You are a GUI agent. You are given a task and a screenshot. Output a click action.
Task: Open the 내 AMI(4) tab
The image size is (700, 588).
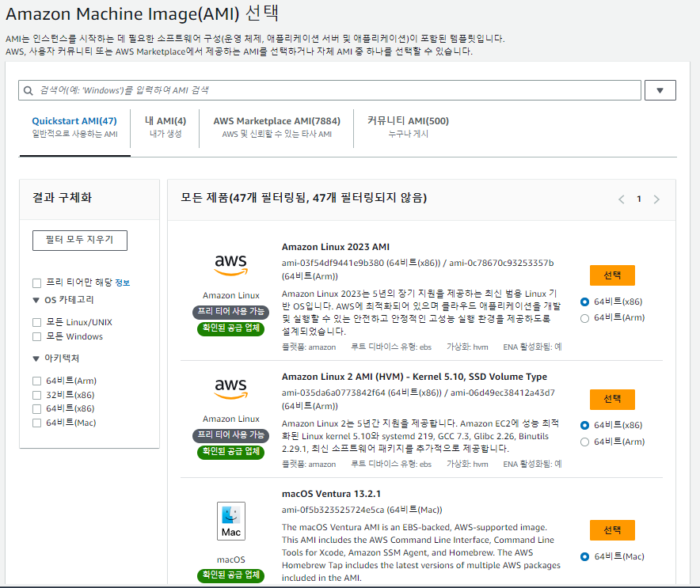(165, 127)
